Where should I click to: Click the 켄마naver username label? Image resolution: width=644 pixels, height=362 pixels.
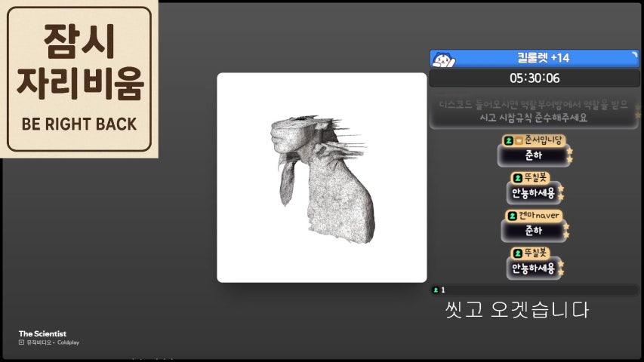(x=539, y=216)
